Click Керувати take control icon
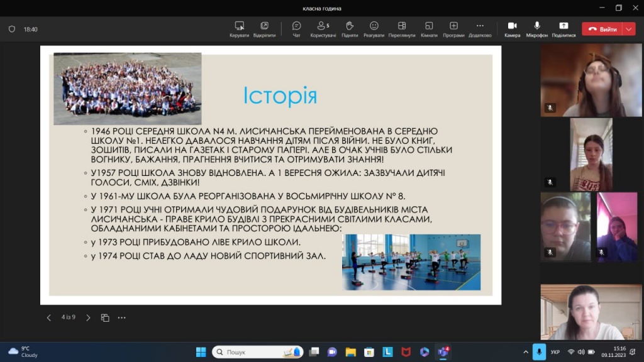 click(x=239, y=29)
